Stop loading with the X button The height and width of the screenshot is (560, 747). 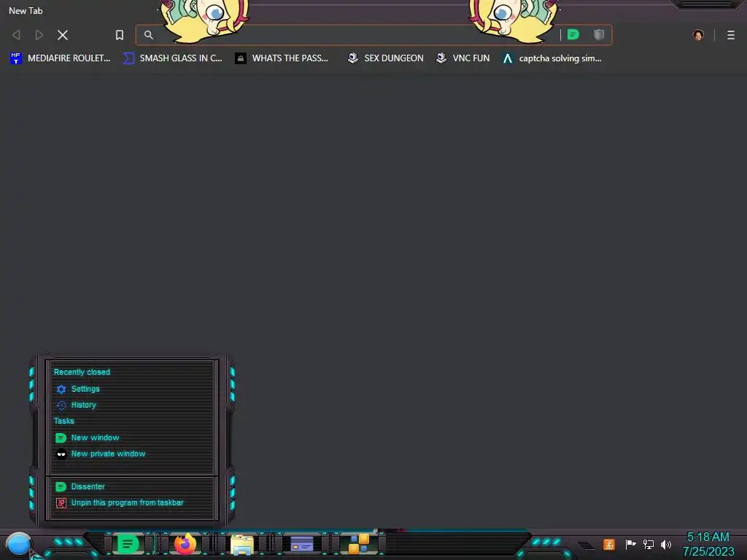[63, 35]
